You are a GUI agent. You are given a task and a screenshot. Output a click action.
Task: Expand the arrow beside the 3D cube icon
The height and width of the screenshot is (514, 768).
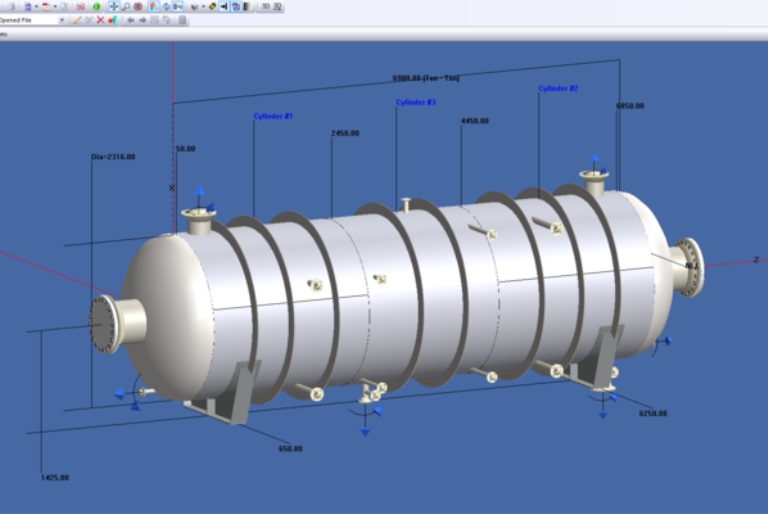coord(203,6)
